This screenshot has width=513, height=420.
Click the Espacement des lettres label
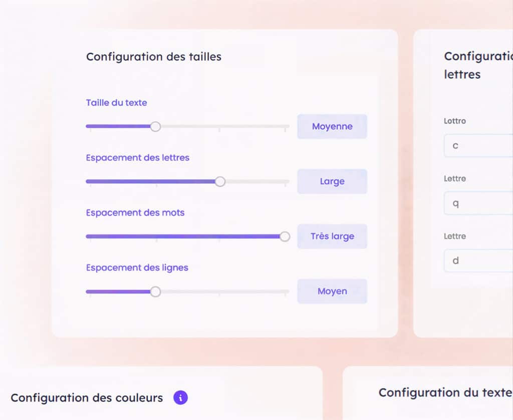[x=137, y=158]
